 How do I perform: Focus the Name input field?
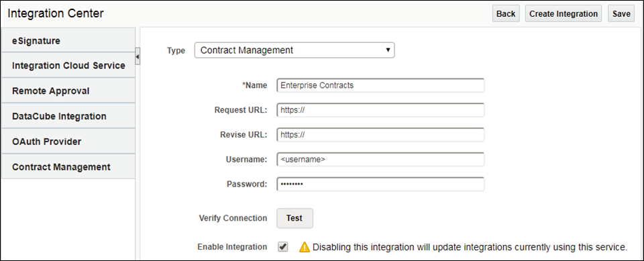click(380, 85)
